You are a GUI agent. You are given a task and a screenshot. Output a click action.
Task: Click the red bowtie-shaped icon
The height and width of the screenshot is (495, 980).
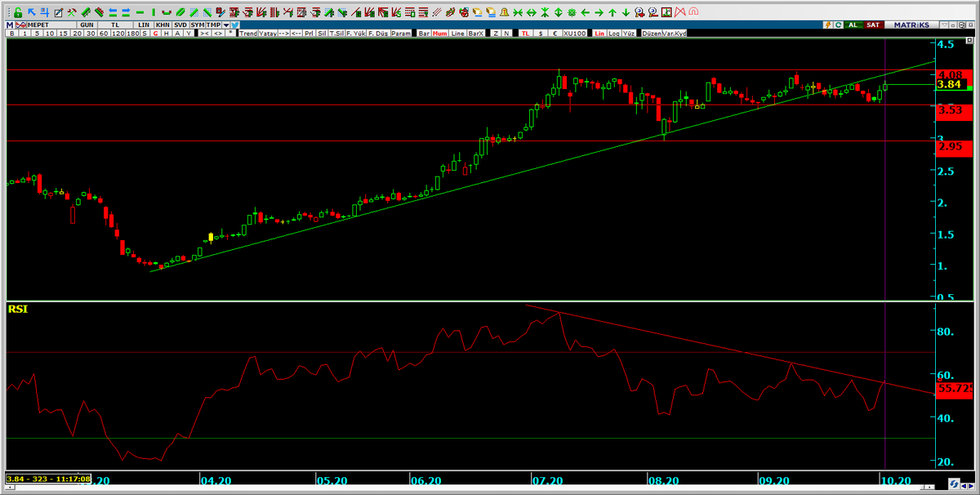coord(679,12)
